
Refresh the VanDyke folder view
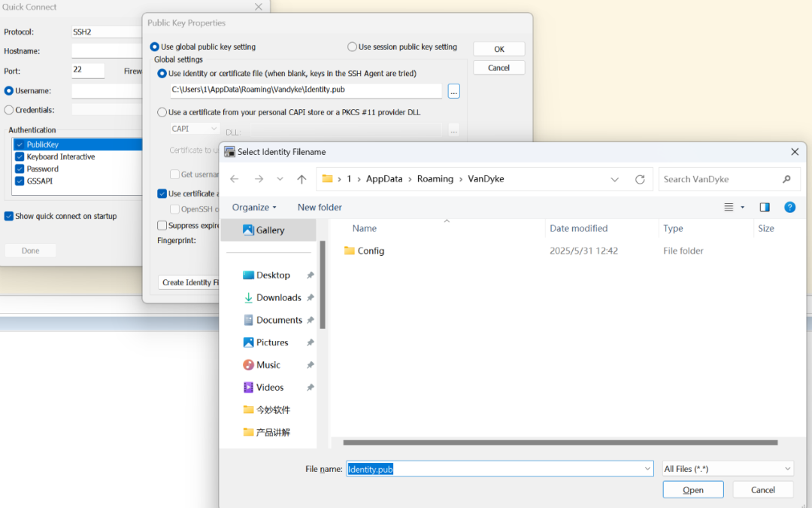click(640, 179)
